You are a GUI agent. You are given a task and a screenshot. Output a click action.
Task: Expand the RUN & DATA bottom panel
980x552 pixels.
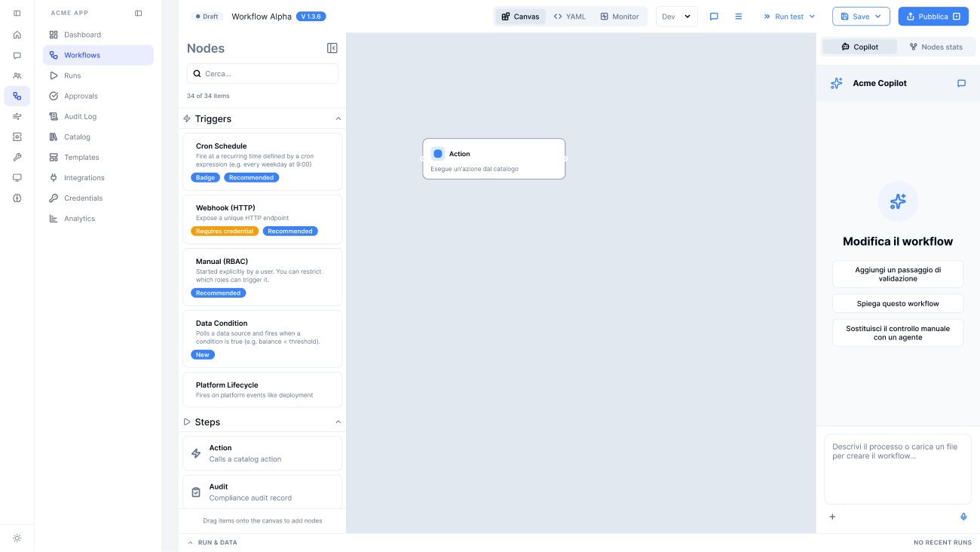click(212, 542)
